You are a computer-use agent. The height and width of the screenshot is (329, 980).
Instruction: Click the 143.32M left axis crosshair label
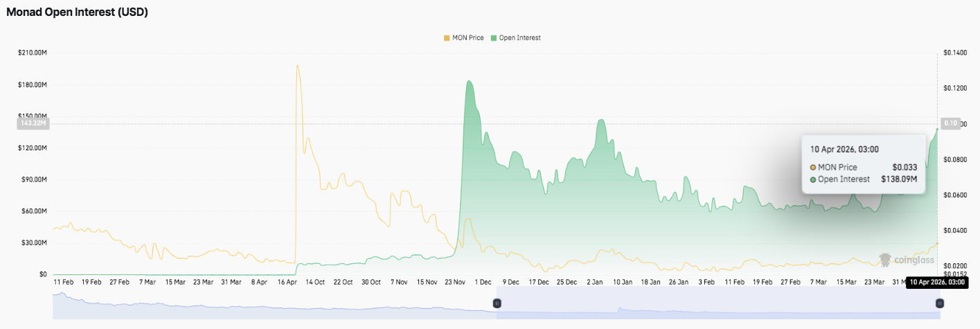[33, 123]
